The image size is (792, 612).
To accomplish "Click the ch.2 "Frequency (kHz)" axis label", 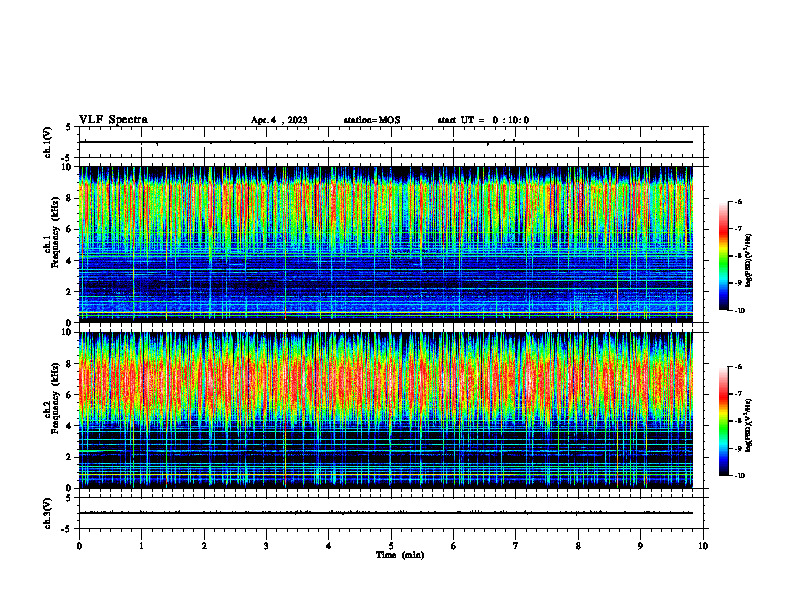I will point(56,398).
